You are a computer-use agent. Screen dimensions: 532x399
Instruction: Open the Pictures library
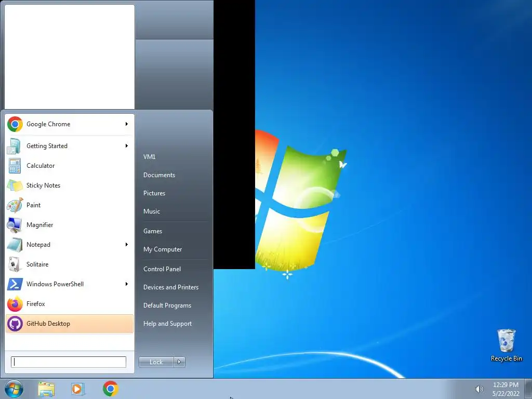[154, 193]
